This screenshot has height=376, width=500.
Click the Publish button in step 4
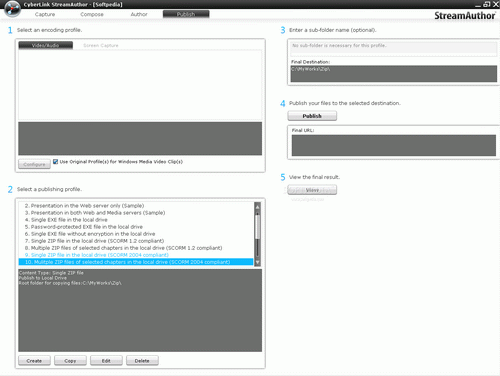(312, 116)
